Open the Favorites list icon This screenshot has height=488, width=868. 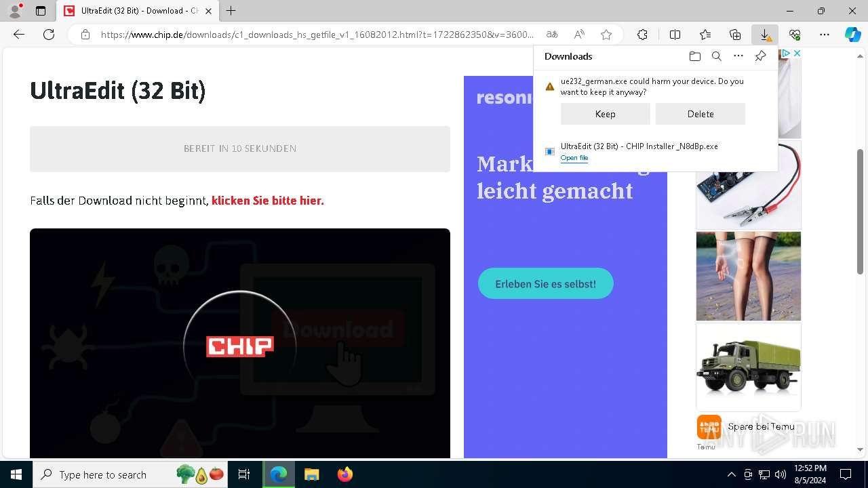click(x=705, y=35)
